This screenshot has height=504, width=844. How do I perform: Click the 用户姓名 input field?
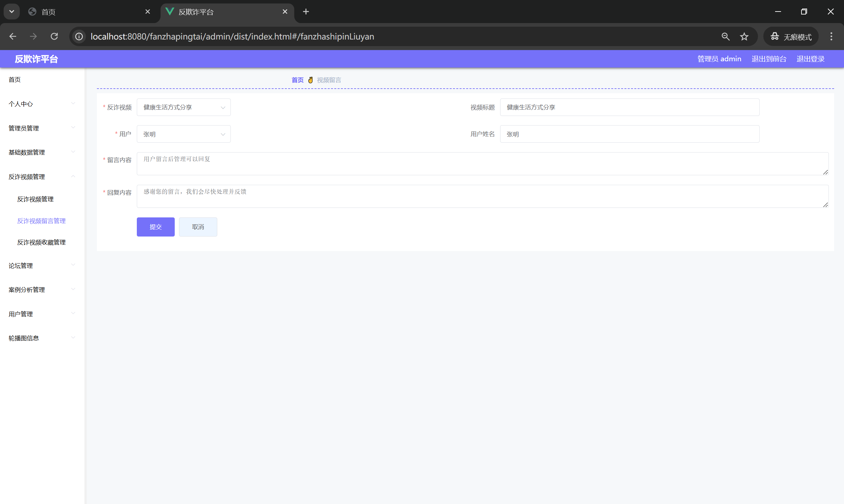coord(629,134)
